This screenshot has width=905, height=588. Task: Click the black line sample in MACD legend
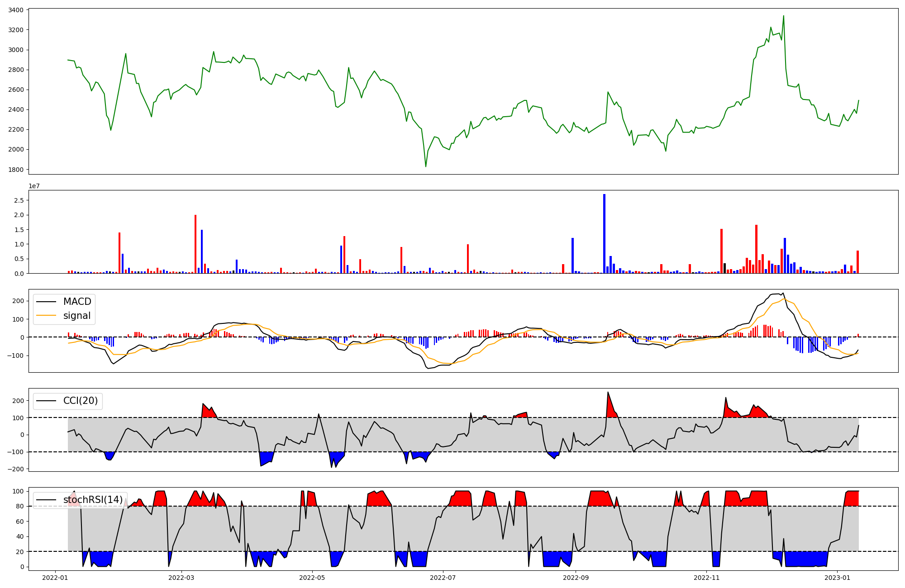[46, 302]
